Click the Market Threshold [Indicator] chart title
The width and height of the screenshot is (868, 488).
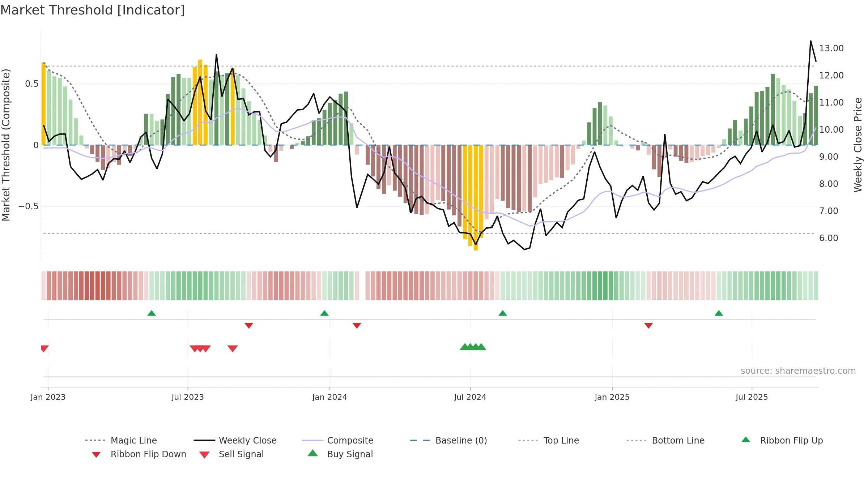(x=93, y=10)
